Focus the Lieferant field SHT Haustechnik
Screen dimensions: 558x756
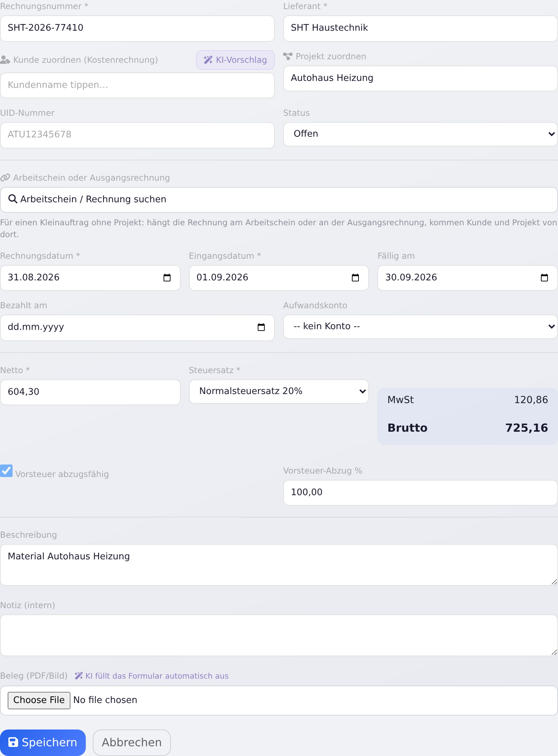pyautogui.click(x=421, y=28)
